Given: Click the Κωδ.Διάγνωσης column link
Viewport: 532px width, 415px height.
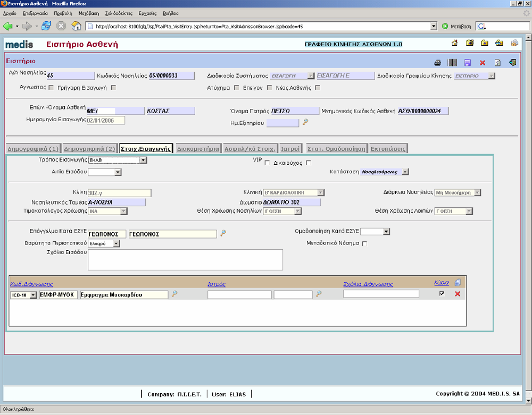Looking at the screenshot, I should click(31, 284).
